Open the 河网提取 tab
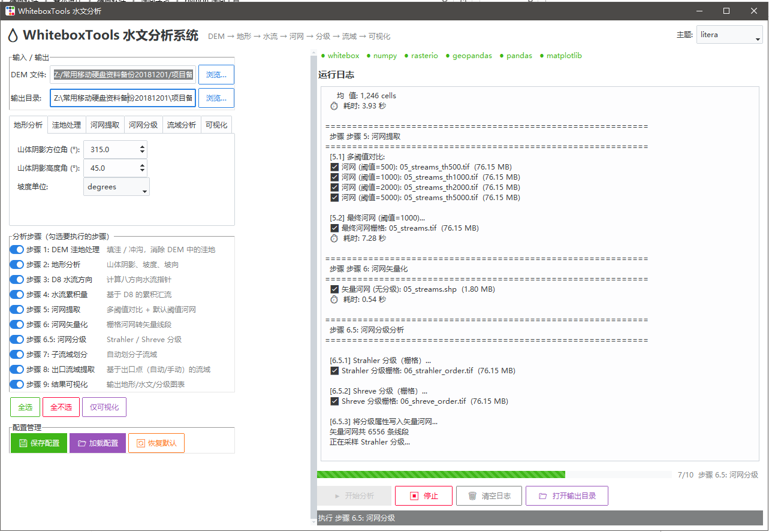 105,125
